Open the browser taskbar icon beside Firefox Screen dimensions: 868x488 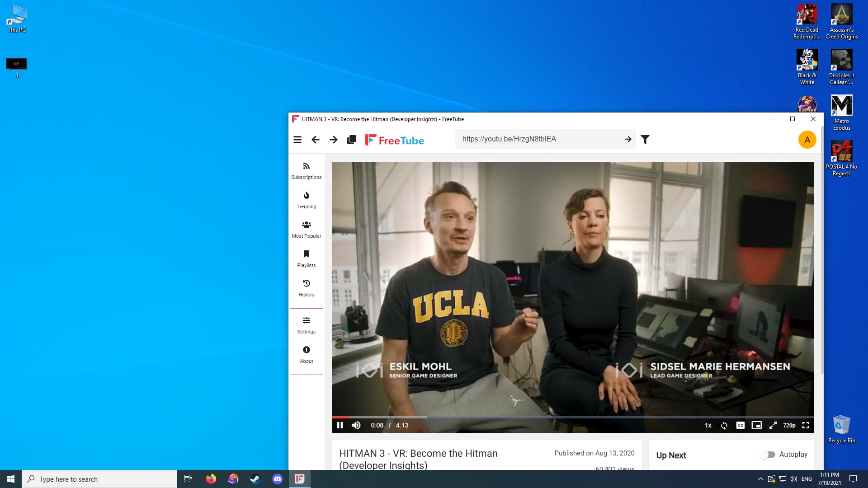click(x=233, y=479)
